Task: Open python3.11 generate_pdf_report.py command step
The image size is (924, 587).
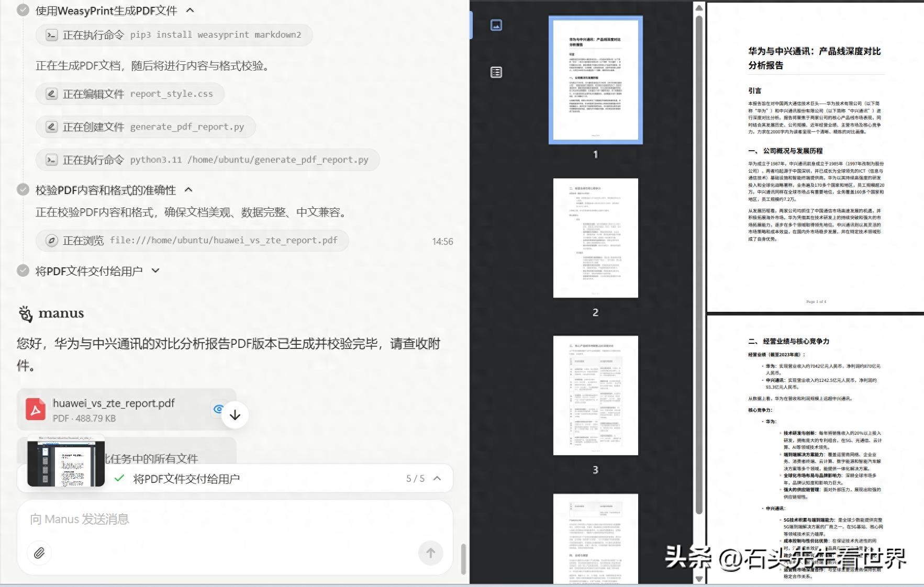Action: point(207,160)
